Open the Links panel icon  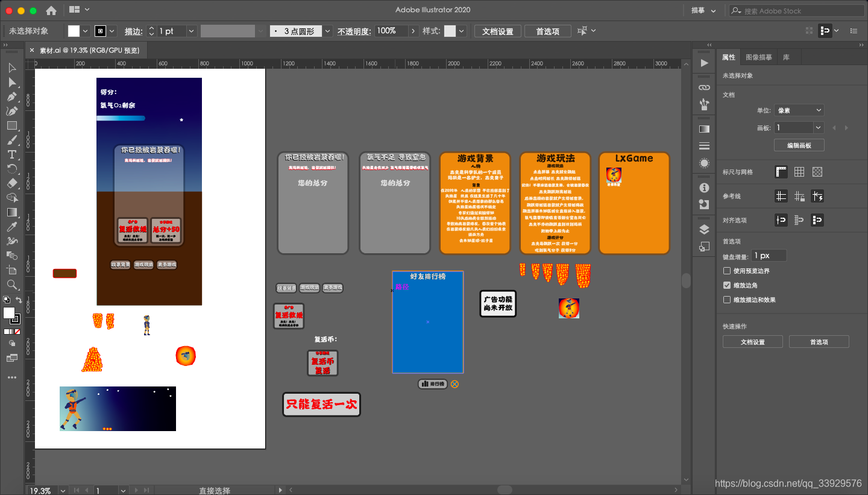(x=704, y=87)
